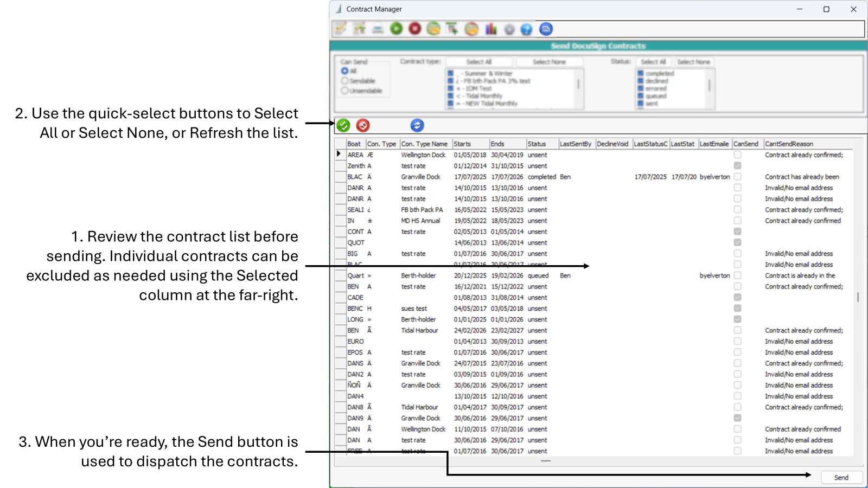Open the bar chart reports icon
The height and width of the screenshot is (488, 868).
click(491, 29)
